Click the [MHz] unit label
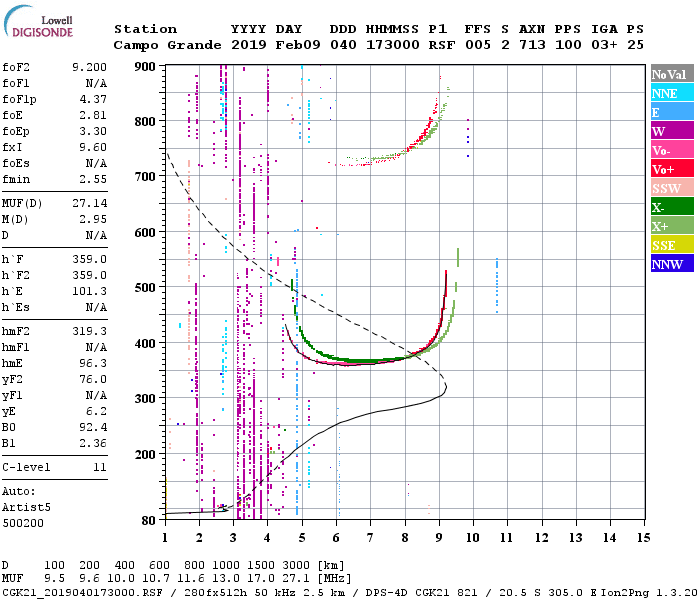 (334, 579)
